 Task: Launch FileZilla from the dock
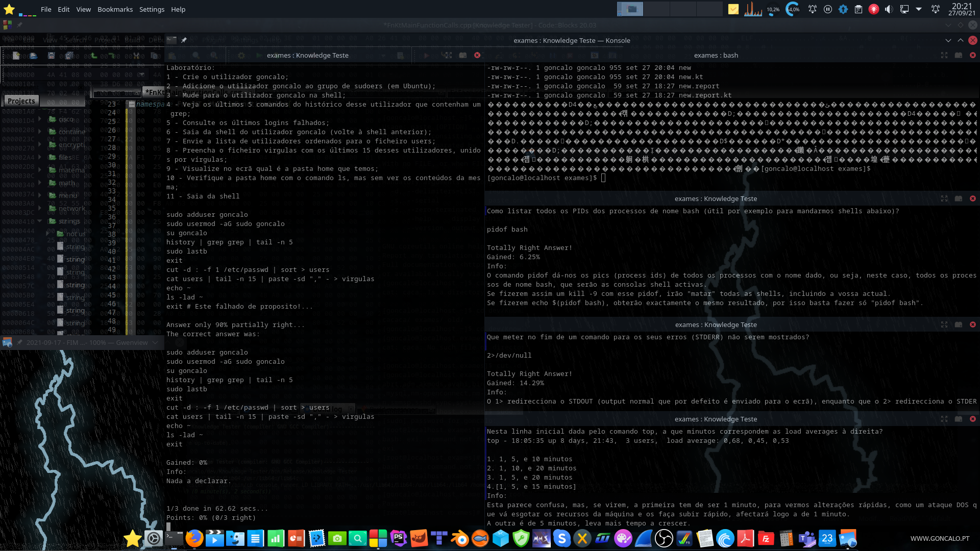[766, 538]
